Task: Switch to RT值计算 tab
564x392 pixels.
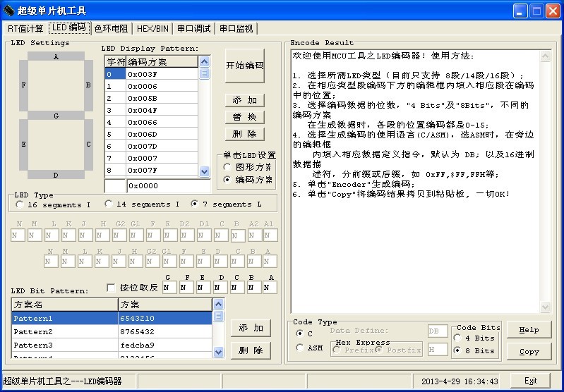Action: 25,29
